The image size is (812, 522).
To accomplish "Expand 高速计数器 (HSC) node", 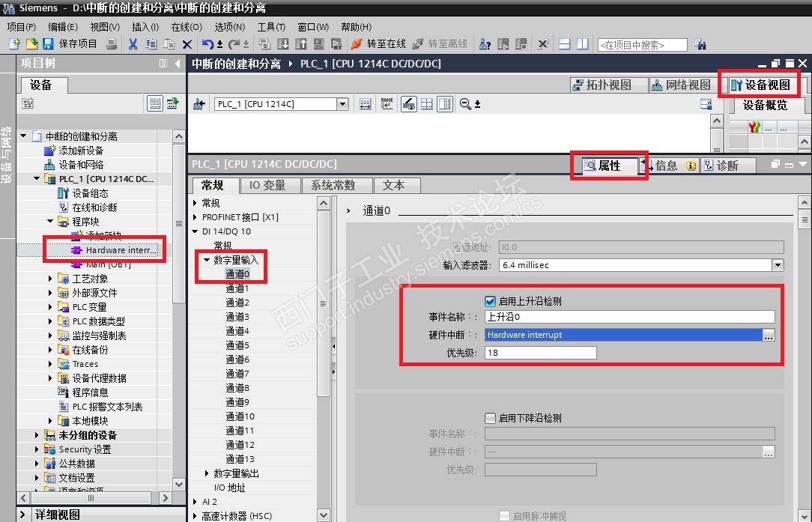I will (195, 516).
